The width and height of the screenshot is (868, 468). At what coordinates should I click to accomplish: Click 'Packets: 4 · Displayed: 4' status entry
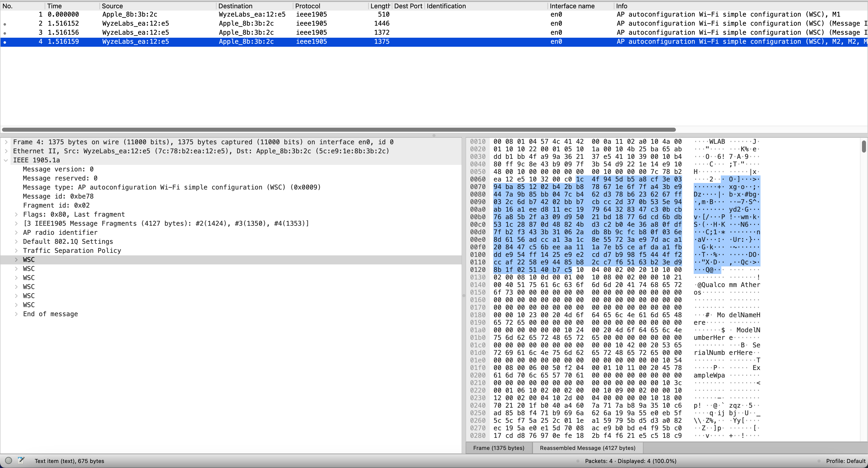(x=630, y=461)
